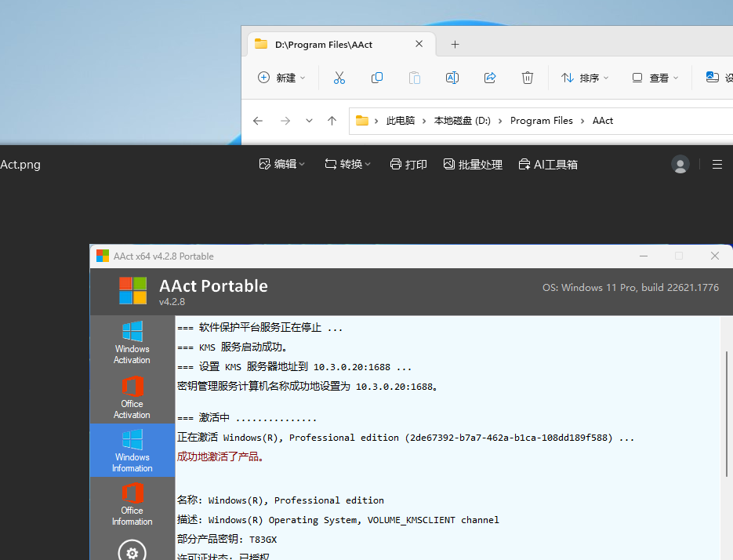This screenshot has height=560, width=733.
Task: Add a new Explorer tab
Action: coord(455,45)
